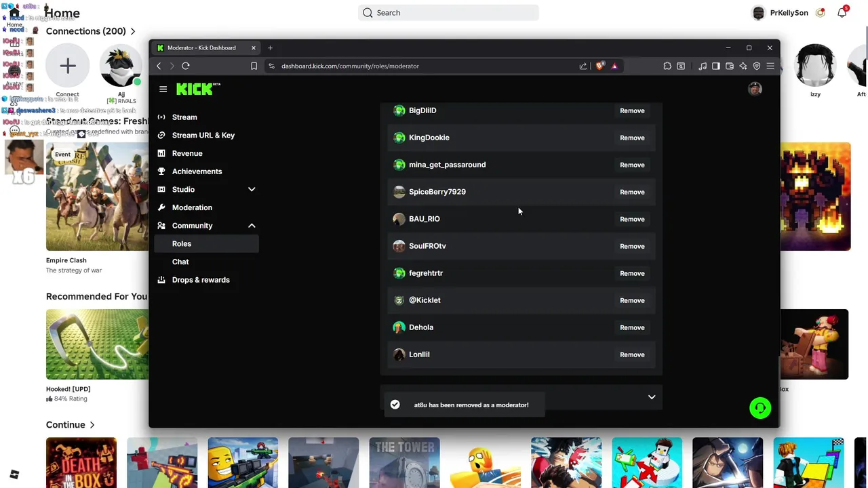Click BAU_RIO moderator avatar
Viewport: 868px width, 488px height.
pos(399,219)
